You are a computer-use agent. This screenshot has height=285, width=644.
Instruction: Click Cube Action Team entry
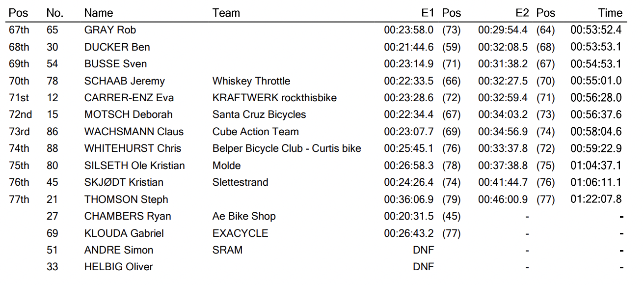click(255, 132)
